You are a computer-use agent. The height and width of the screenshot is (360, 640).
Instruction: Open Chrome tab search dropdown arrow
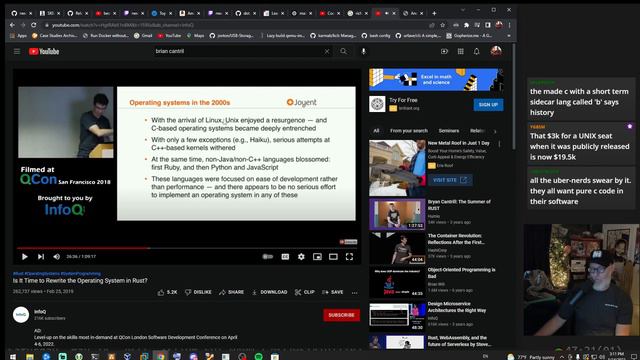tap(463, 9)
